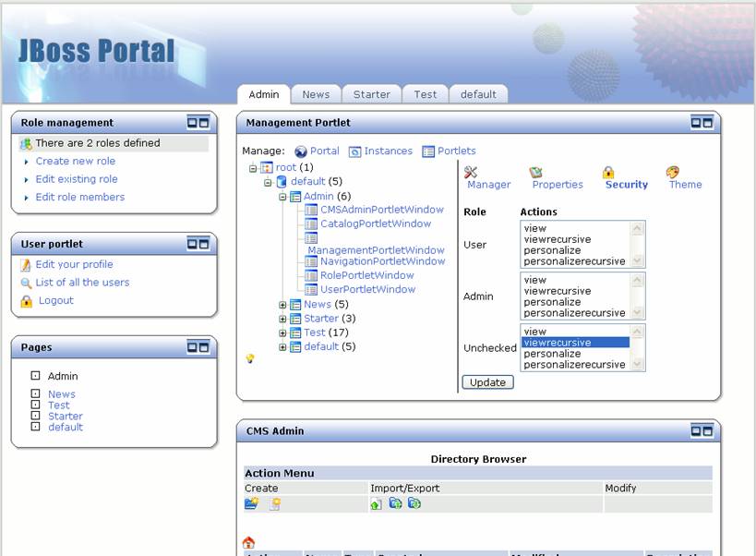
Task: Click the Instances icon in Manage row
Action: tap(354, 151)
